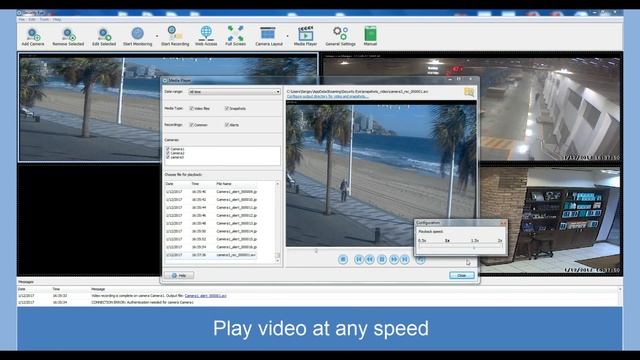Screen dimensions: 640x360
Task: Toggle the Alerts recordings checkbox
Action: (227, 125)
